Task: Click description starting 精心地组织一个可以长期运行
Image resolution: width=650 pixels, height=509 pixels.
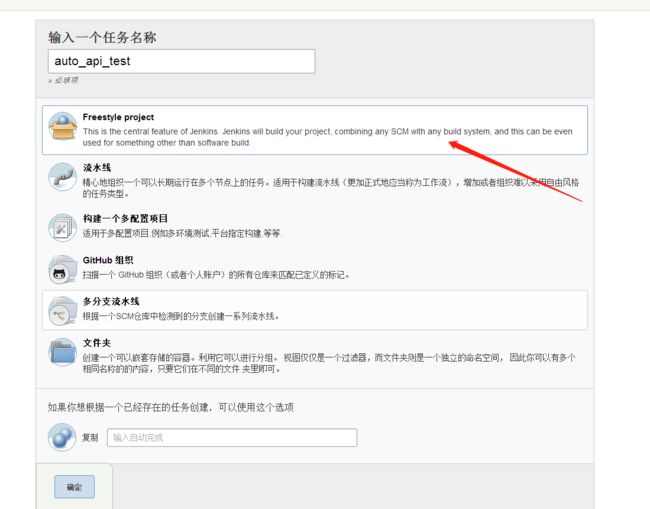Action: pos(331,188)
